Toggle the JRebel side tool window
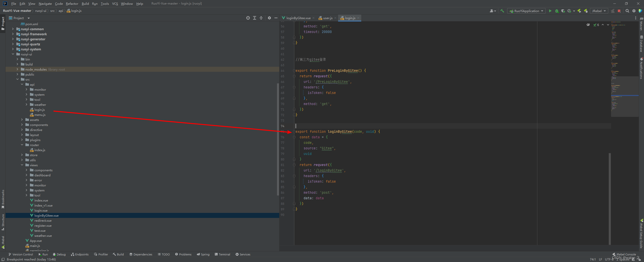The width and height of the screenshot is (644, 262). pyautogui.click(x=3, y=242)
